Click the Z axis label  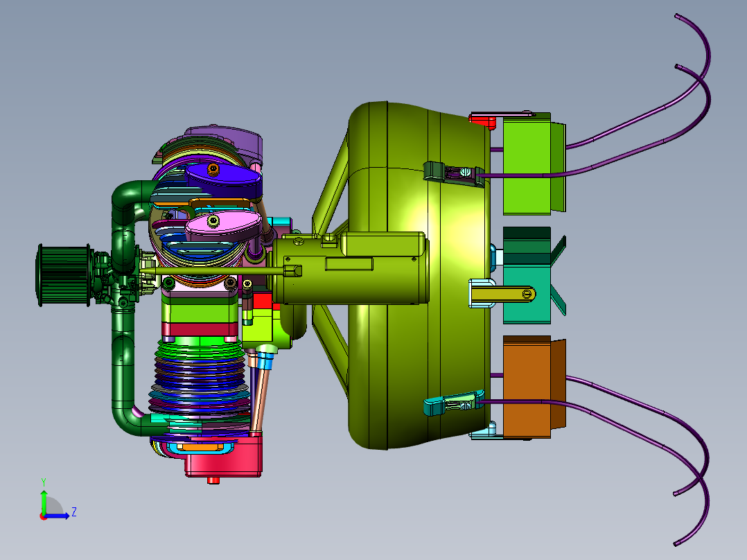tap(74, 512)
